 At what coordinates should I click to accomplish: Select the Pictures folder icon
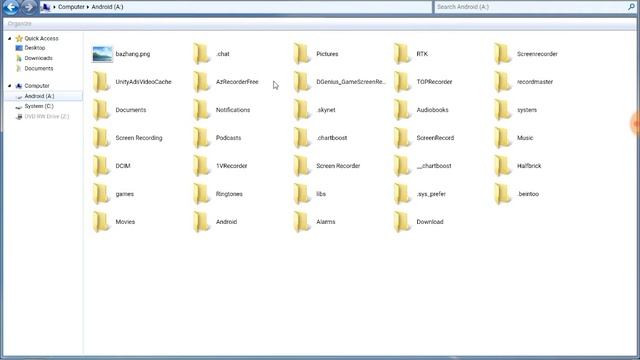tap(302, 54)
